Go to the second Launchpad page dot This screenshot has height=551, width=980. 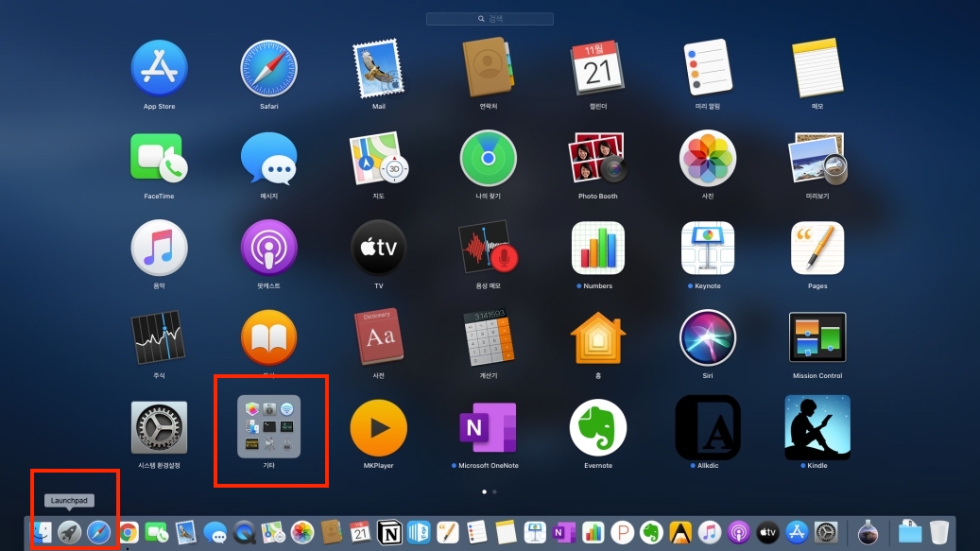[x=494, y=491]
